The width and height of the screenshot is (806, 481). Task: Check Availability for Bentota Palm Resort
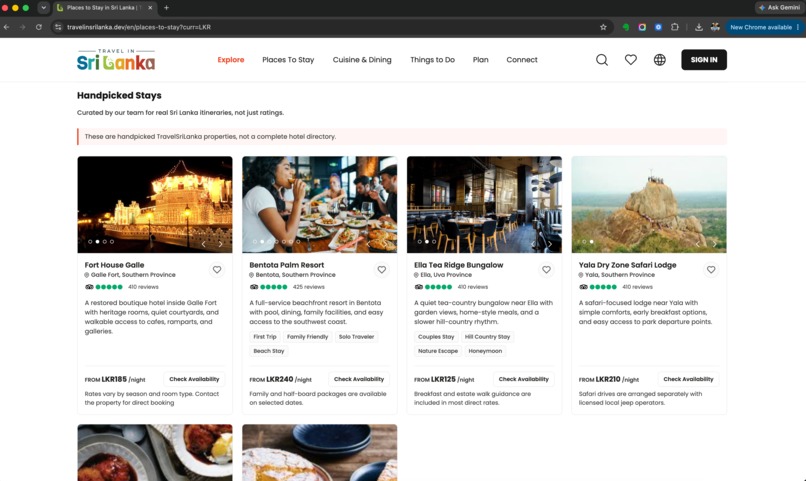[359, 379]
